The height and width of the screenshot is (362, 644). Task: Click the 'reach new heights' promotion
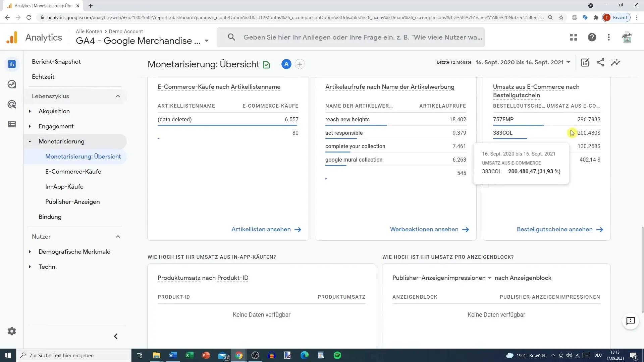(x=347, y=119)
